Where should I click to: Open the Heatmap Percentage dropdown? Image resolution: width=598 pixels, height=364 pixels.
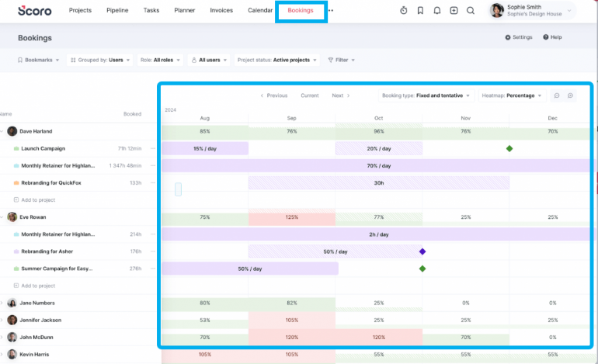pyautogui.click(x=512, y=95)
